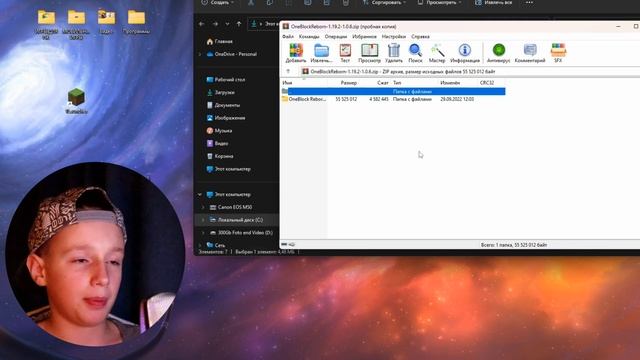Viewport: 640px width, 360px height.
Task: Click the OneBlockReborn zip path field
Action: [469, 71]
